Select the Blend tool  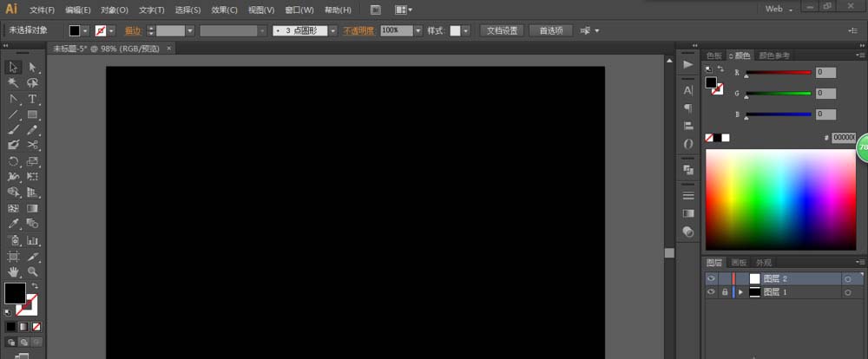pos(33,224)
